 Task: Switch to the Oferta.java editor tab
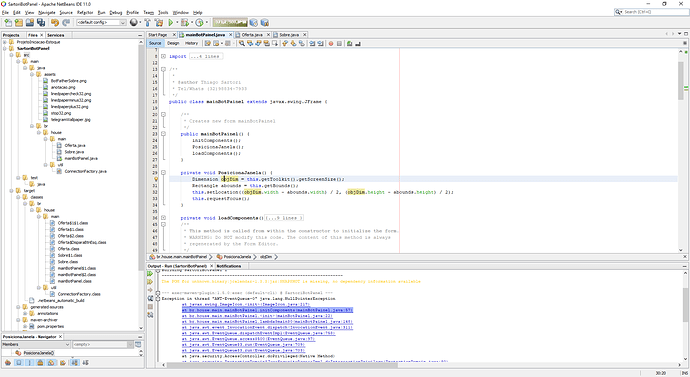252,34
